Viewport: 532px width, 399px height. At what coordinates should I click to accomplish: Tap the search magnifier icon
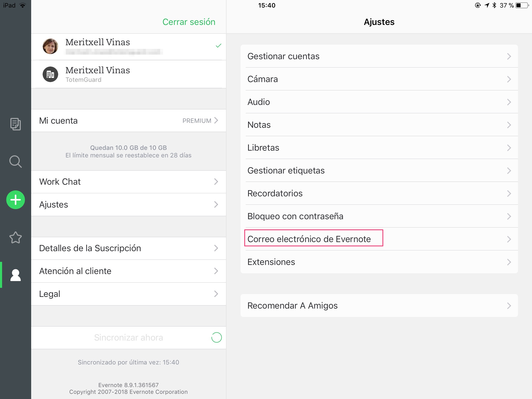16,162
